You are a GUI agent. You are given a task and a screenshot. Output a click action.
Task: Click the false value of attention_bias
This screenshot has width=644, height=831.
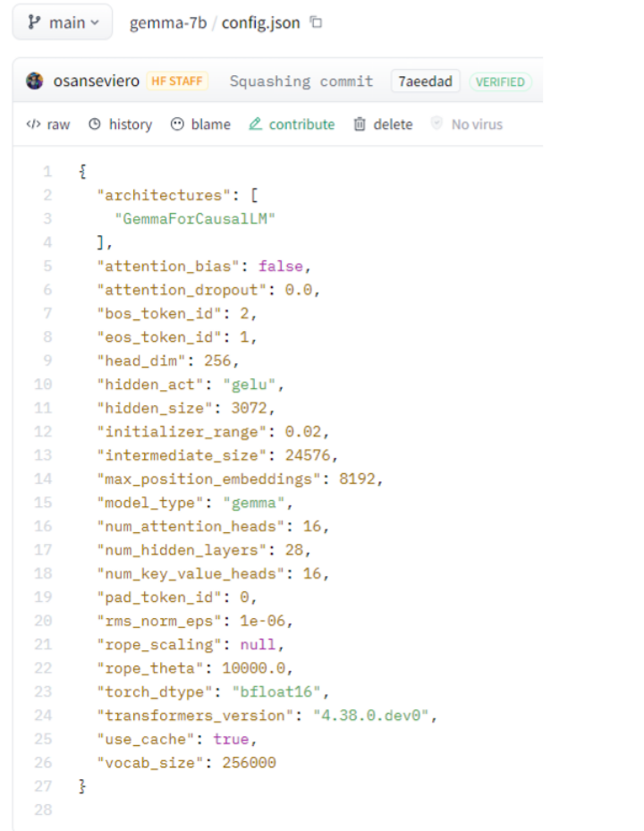pos(280,266)
